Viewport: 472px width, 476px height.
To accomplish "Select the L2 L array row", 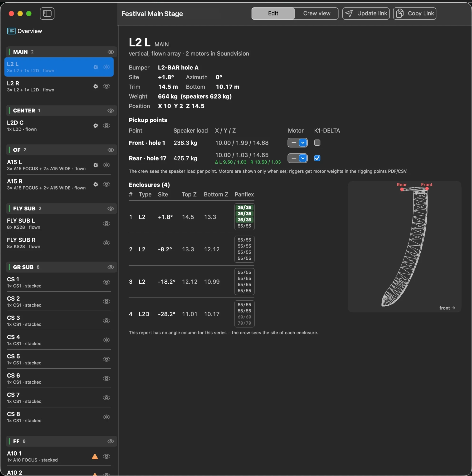I will (59, 67).
